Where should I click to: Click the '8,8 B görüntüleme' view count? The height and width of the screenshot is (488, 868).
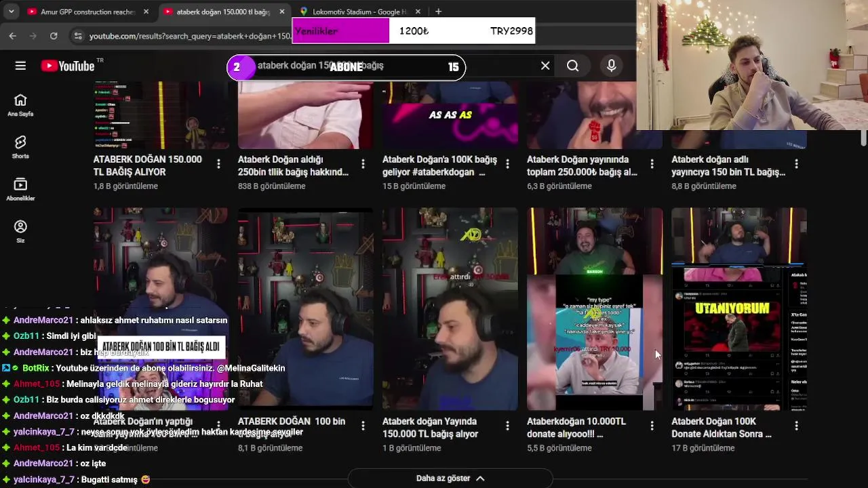[704, 186]
